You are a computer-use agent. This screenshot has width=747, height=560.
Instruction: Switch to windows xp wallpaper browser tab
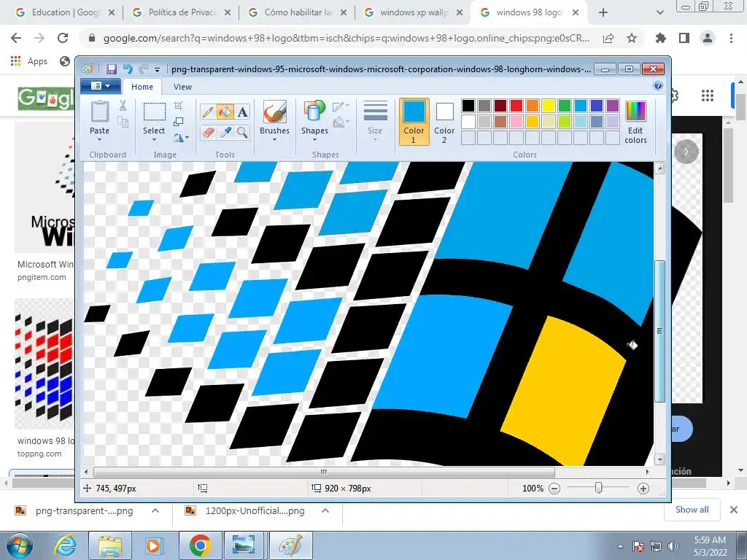click(x=414, y=12)
